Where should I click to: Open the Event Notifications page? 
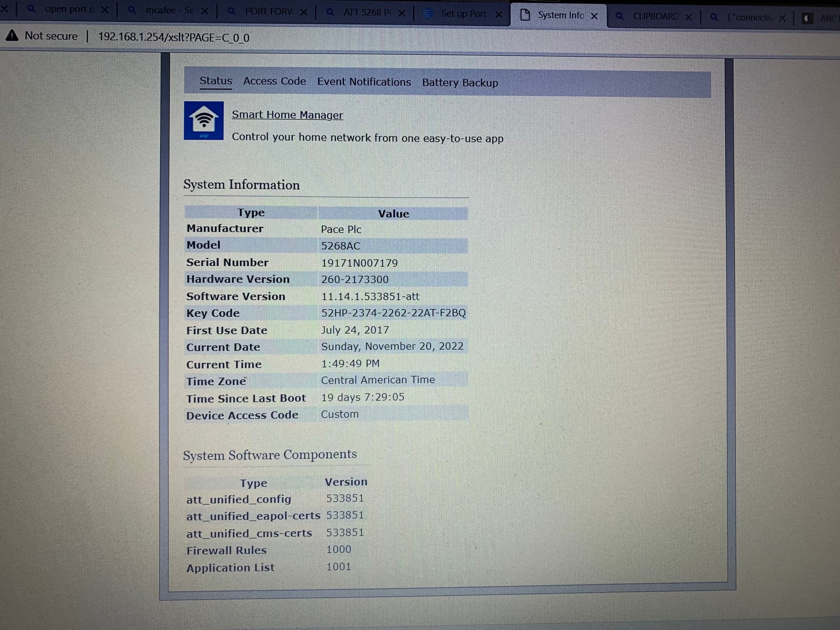pyautogui.click(x=364, y=82)
